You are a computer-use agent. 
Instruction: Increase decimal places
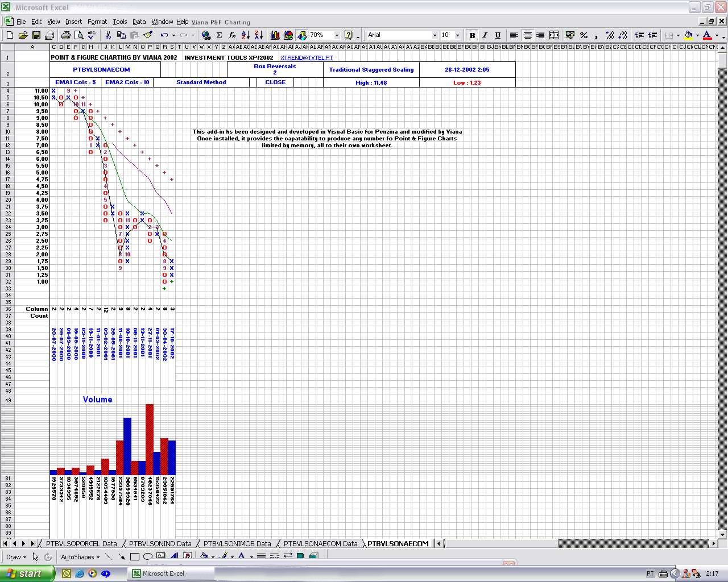tap(610, 35)
